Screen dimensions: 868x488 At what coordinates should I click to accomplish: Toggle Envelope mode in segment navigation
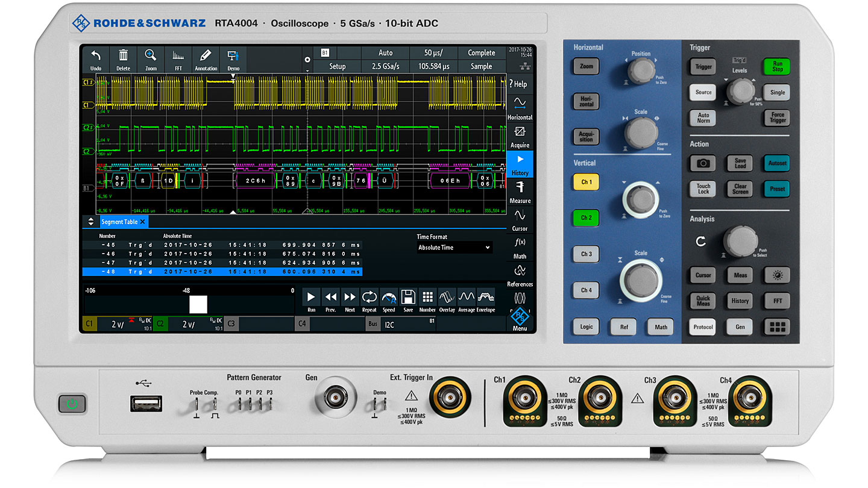click(486, 298)
